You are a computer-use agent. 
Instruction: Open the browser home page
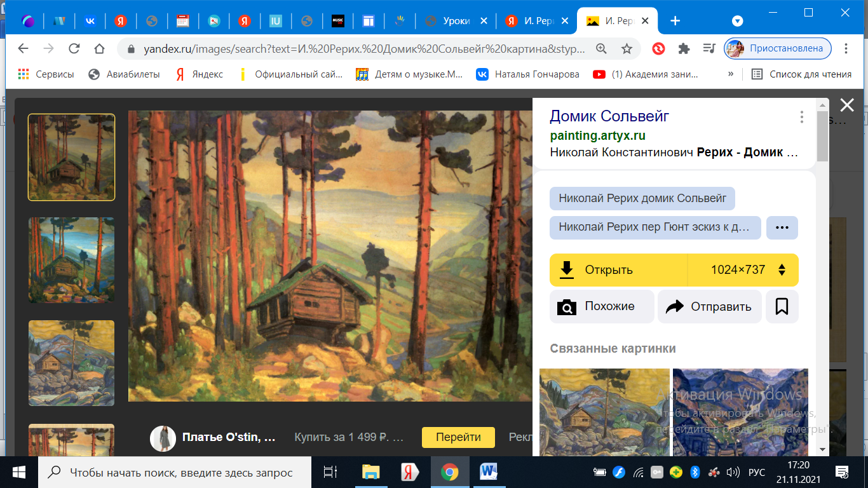click(x=99, y=49)
